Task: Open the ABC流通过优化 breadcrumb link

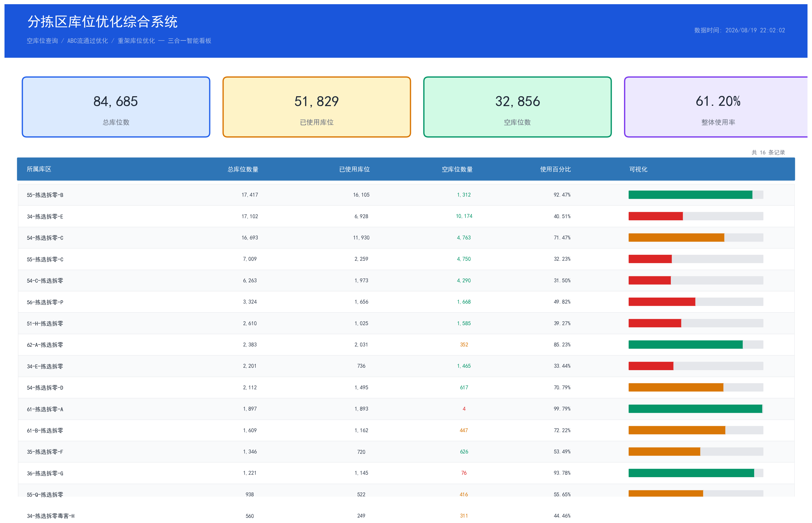Action: (x=88, y=41)
